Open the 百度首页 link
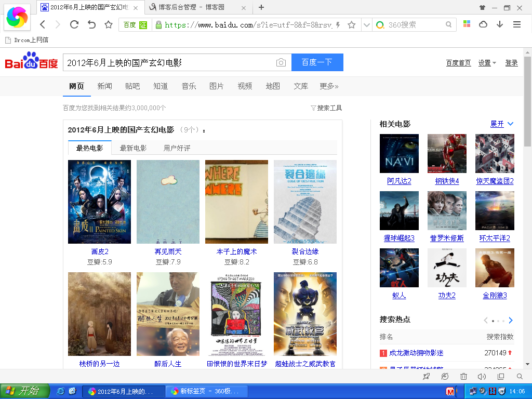The width and height of the screenshot is (532, 399). tap(458, 63)
